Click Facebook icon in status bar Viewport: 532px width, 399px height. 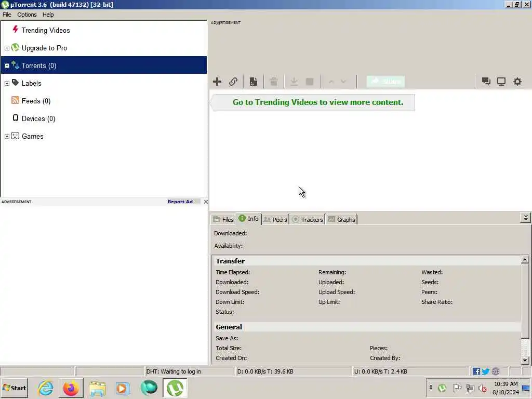pos(476,371)
